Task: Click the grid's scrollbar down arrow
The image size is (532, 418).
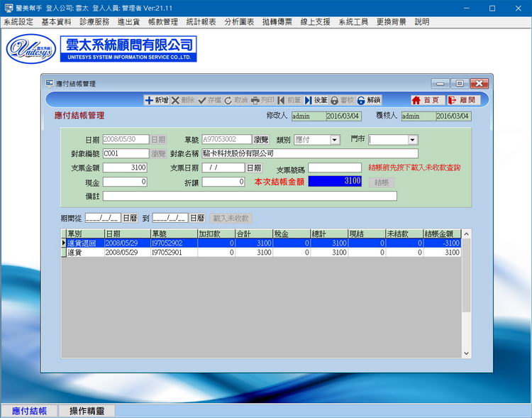Action: pyautogui.click(x=466, y=353)
